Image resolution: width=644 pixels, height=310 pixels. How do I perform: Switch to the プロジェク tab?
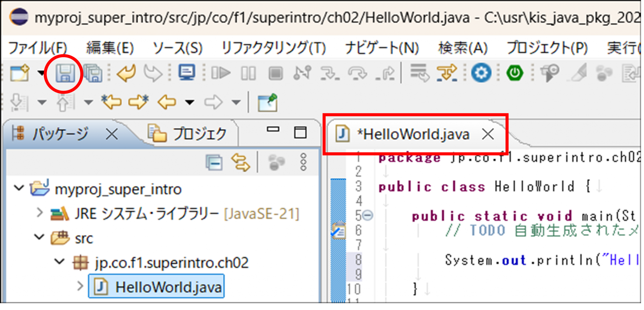(x=189, y=134)
